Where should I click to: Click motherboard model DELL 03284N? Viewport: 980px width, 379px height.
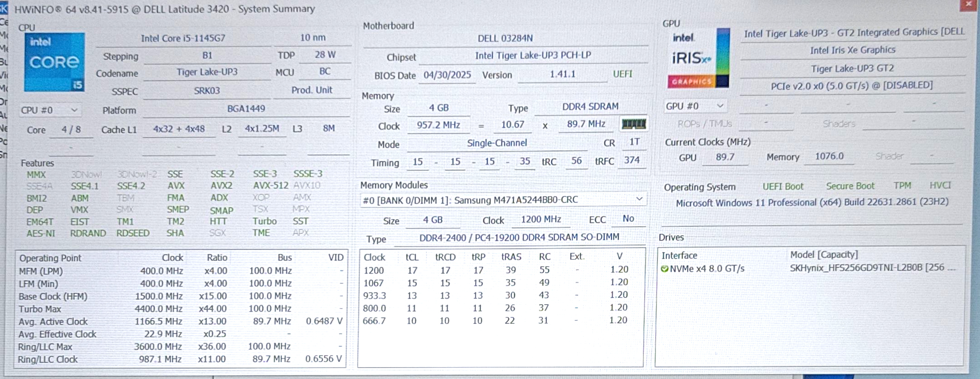pos(505,38)
